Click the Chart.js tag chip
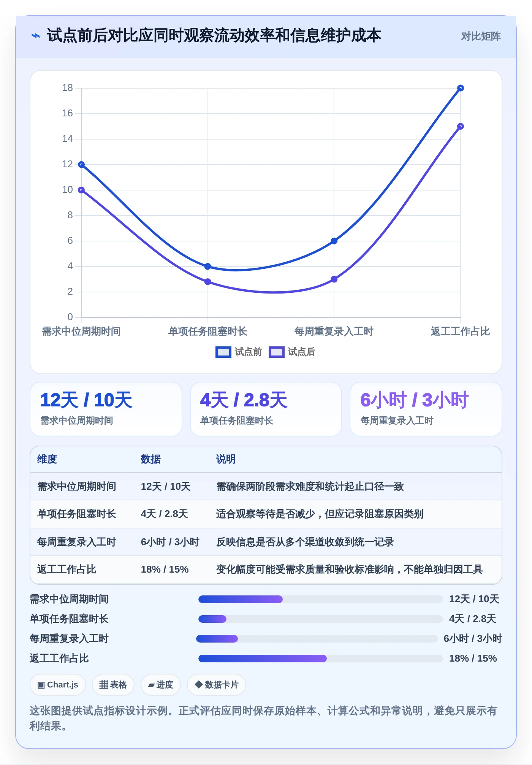Viewport: 532px width, 765px height. (x=58, y=685)
